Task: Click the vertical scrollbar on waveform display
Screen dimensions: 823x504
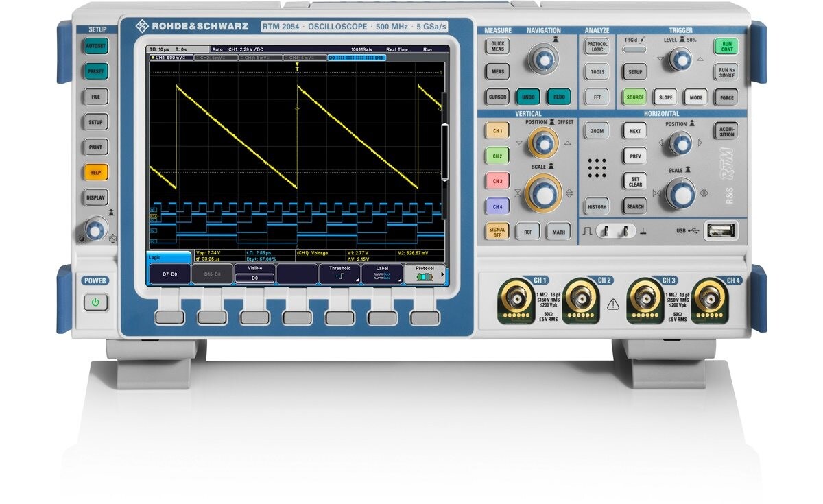Action: tap(444, 152)
